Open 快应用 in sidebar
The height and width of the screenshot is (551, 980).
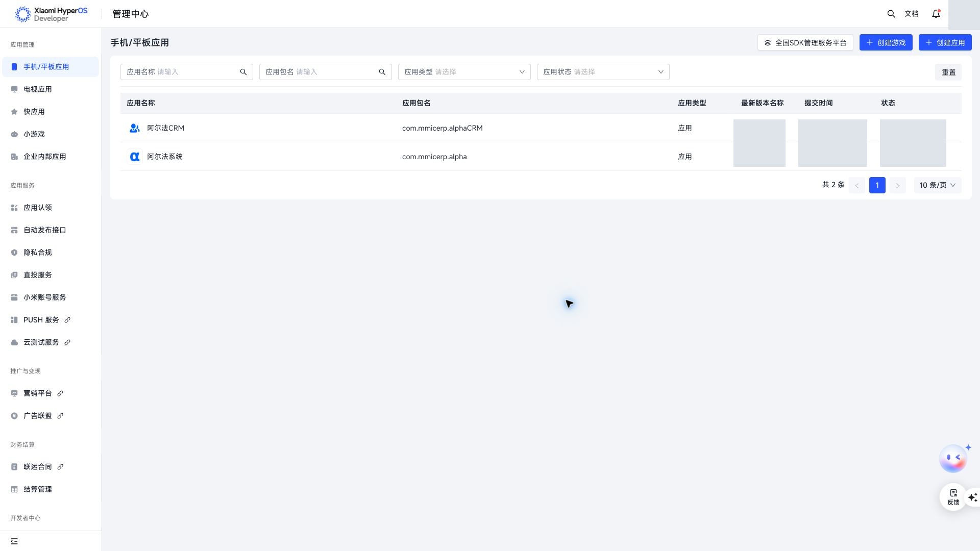[51, 112]
